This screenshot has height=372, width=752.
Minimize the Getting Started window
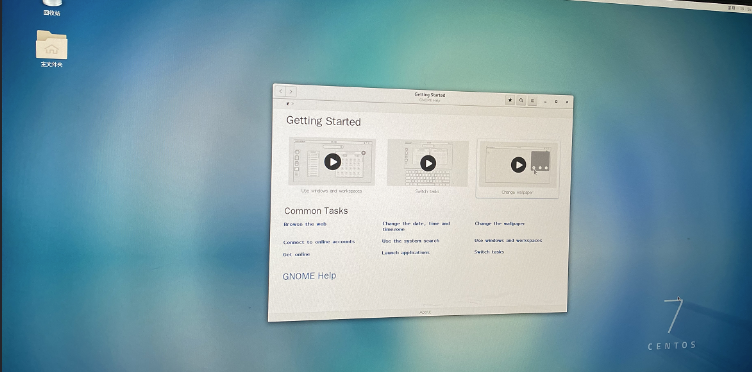tap(545, 102)
